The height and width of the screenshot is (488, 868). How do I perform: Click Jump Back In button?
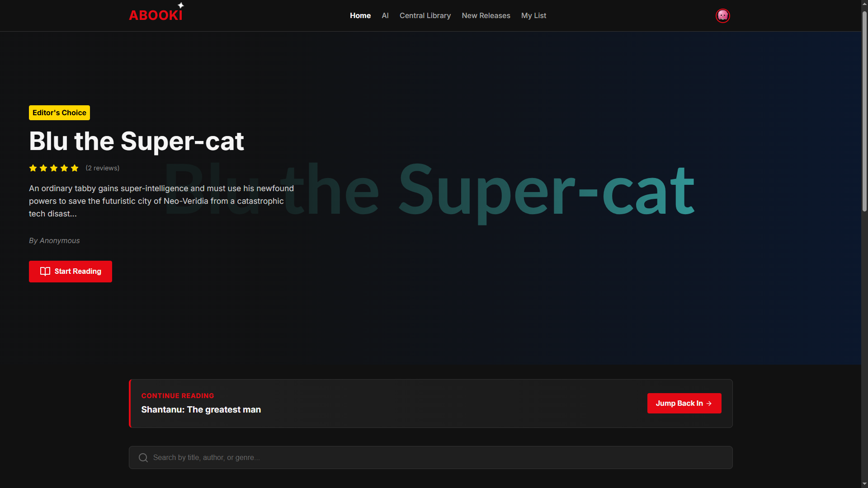(x=684, y=404)
